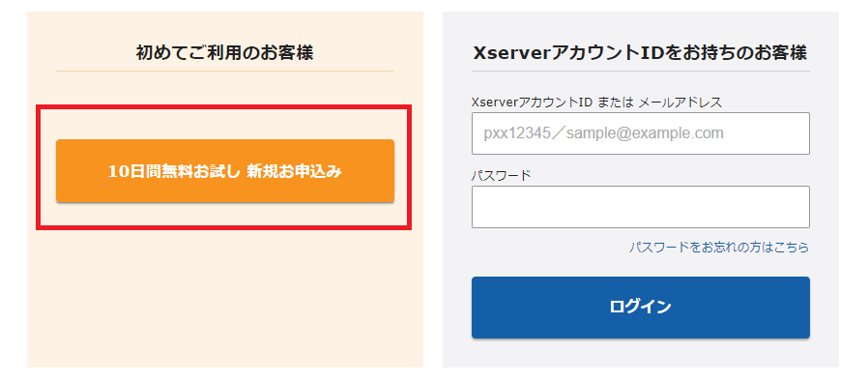The height and width of the screenshot is (382, 868).
Task: Click the パスワード field label
Action: [x=501, y=175]
